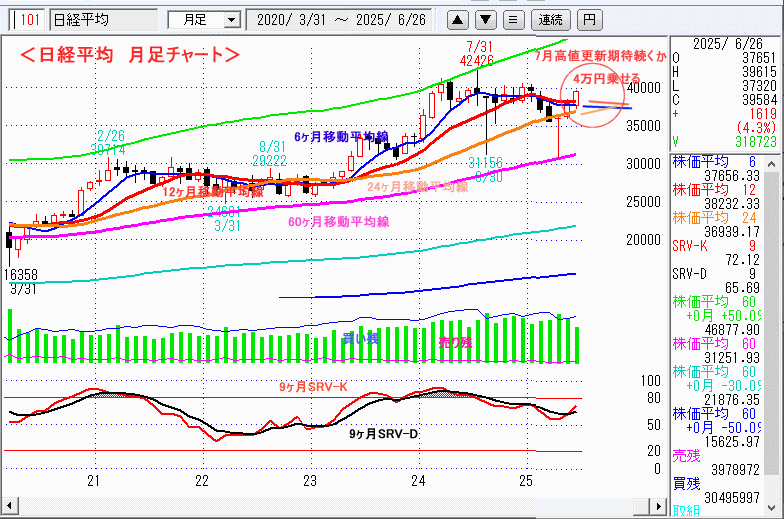Click the 24ヶ月移動平均線 annotation
The image size is (784, 519).
tap(418, 187)
